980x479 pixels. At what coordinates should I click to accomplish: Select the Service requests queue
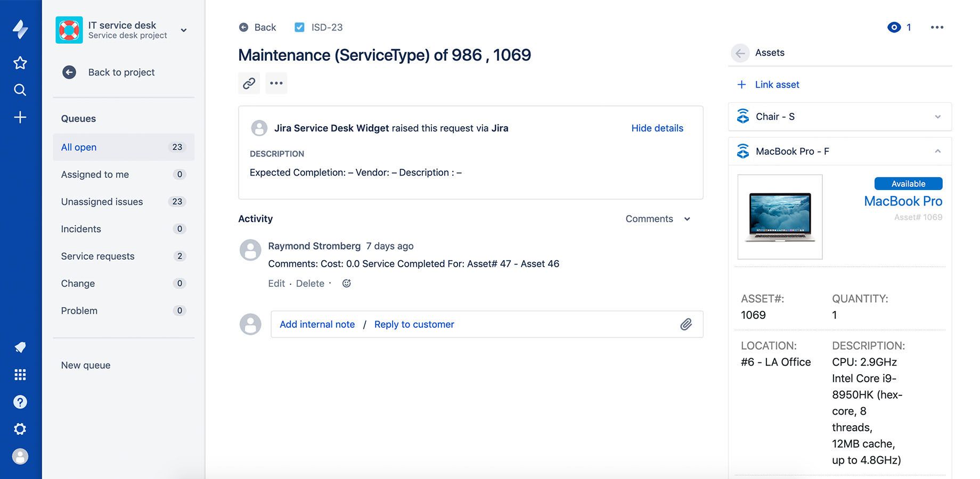[124, 256]
